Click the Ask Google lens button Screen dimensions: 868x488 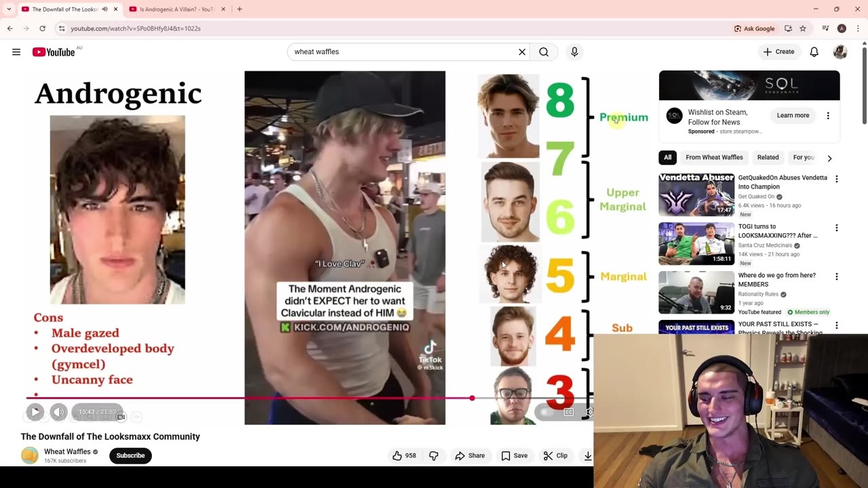click(x=754, y=28)
